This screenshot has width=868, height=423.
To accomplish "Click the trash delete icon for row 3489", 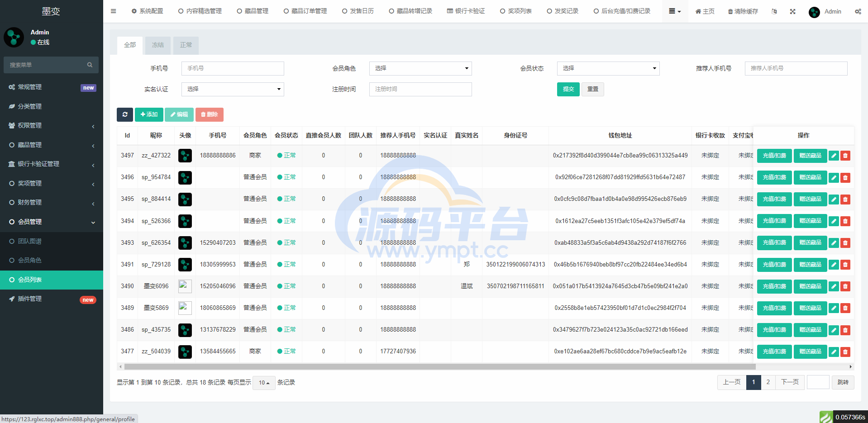I will pyautogui.click(x=845, y=308).
